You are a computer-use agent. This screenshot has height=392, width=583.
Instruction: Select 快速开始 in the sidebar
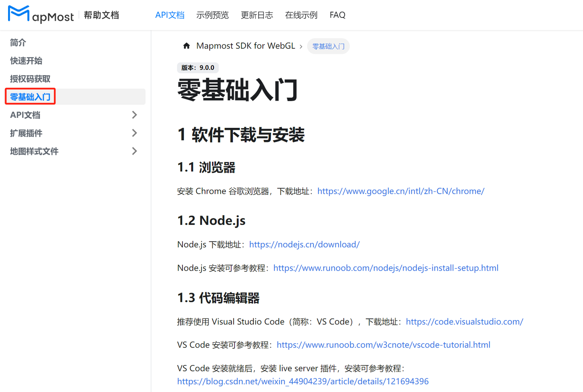click(26, 60)
